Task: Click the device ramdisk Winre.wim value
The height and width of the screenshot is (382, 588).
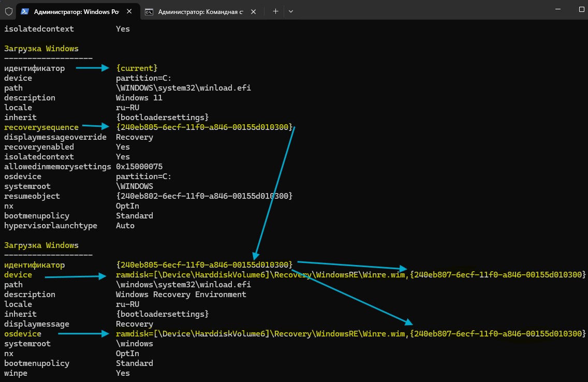Action: coord(350,275)
